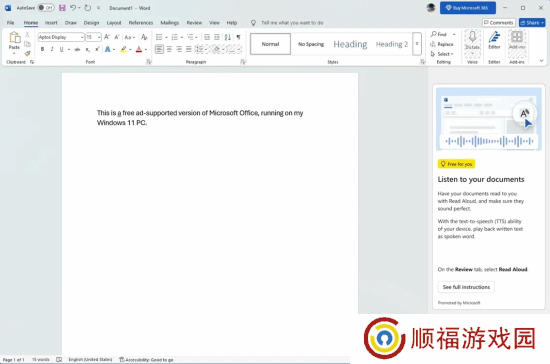Collapse the ribbon with the chevron

[x=541, y=61]
